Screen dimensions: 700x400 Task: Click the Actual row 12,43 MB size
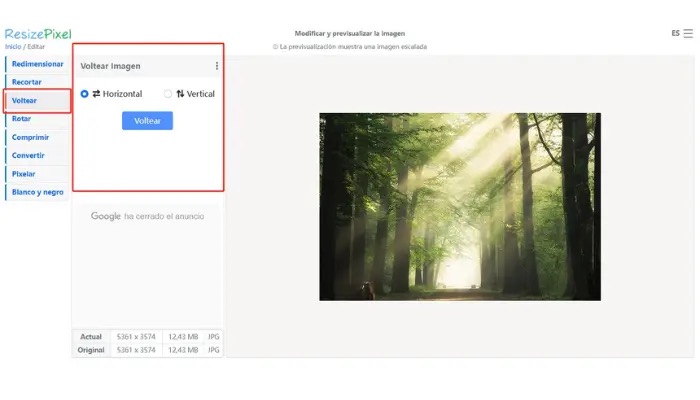tap(183, 337)
